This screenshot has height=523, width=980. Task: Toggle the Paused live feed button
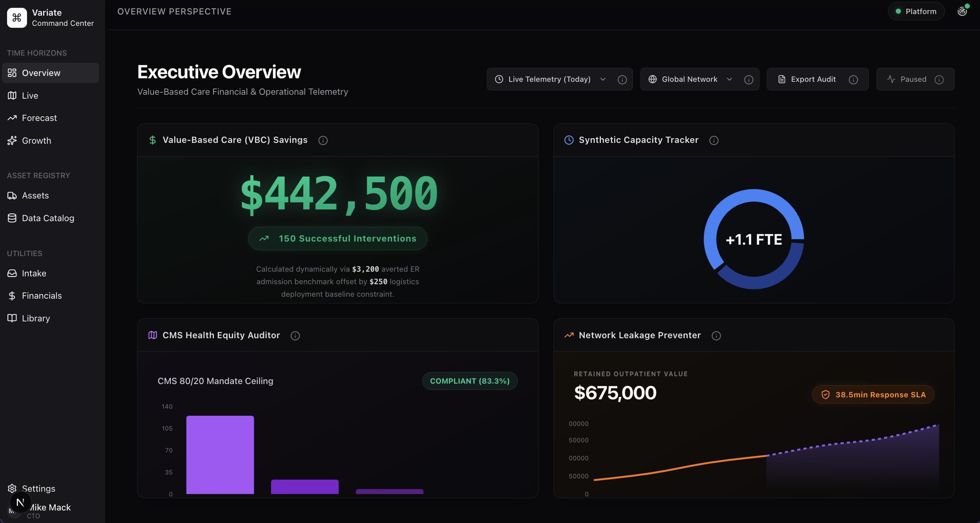click(x=907, y=79)
